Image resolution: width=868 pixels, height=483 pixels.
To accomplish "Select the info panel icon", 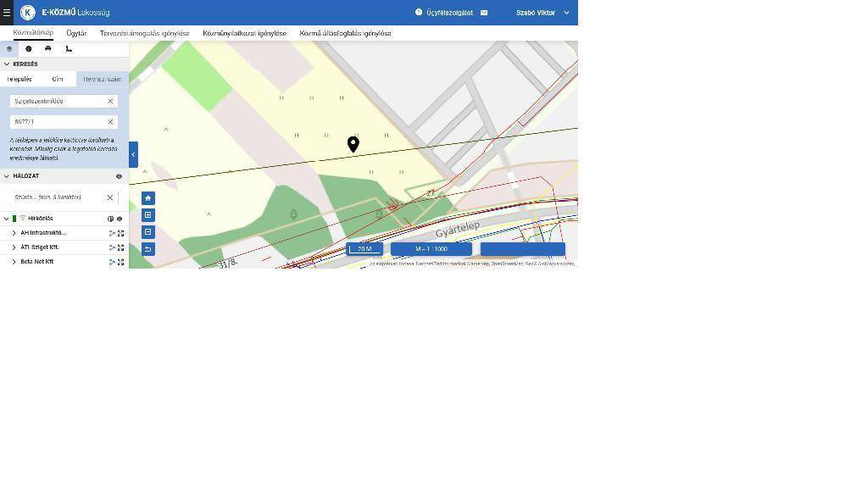I will [29, 48].
